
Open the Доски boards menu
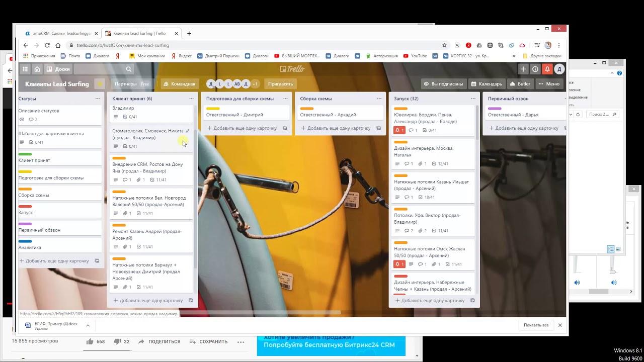pos(58,69)
